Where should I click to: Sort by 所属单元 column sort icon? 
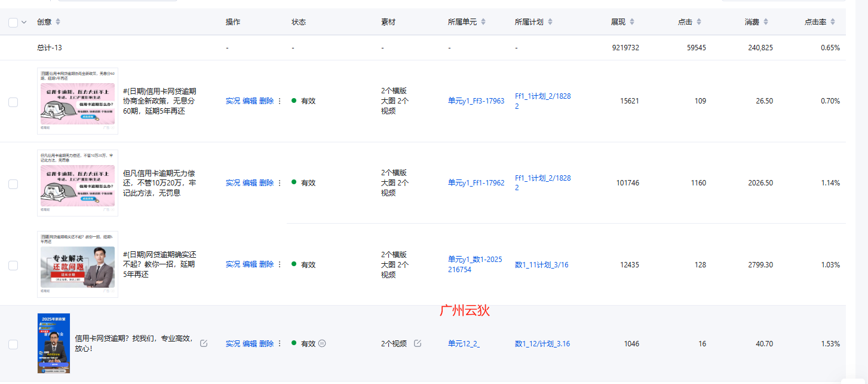coord(483,22)
